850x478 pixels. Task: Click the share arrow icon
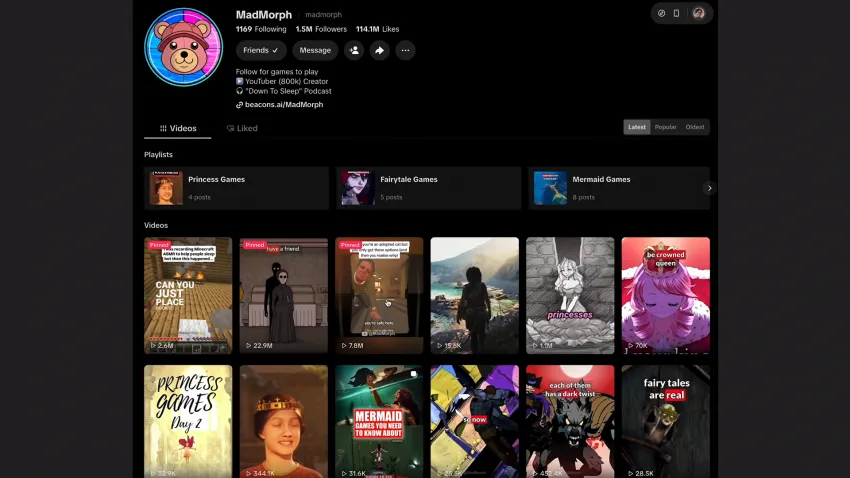(379, 50)
